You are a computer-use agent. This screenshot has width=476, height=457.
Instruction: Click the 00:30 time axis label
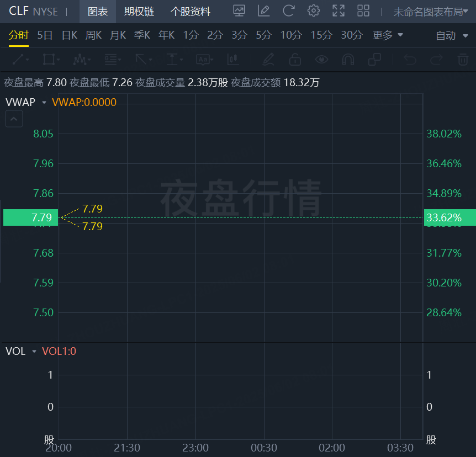(264, 448)
